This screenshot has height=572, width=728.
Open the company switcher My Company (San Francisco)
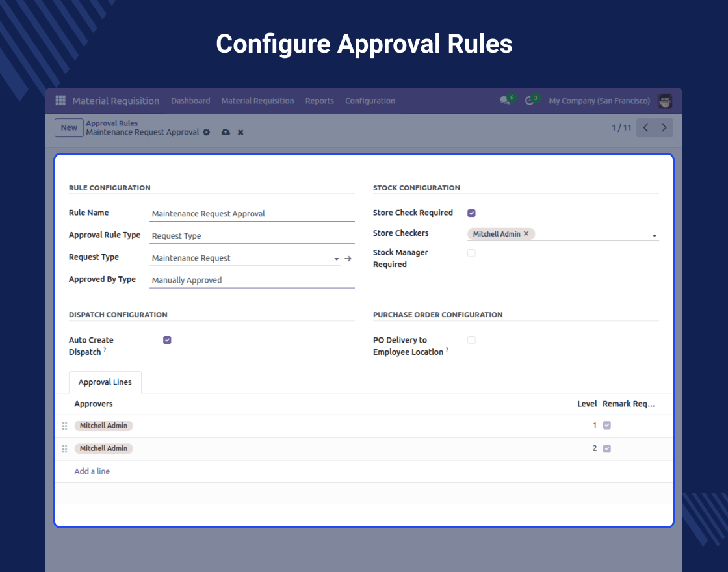pos(599,101)
